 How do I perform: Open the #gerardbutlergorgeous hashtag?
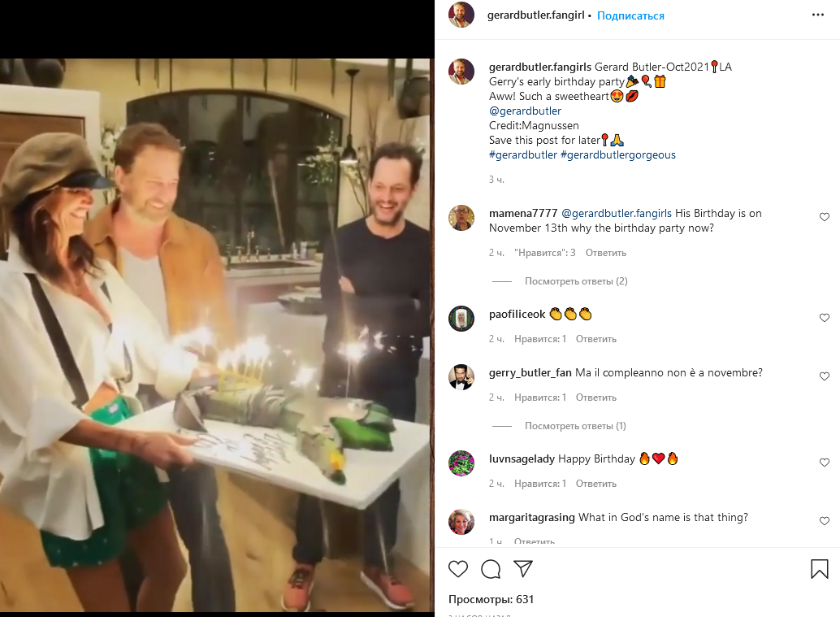point(618,154)
